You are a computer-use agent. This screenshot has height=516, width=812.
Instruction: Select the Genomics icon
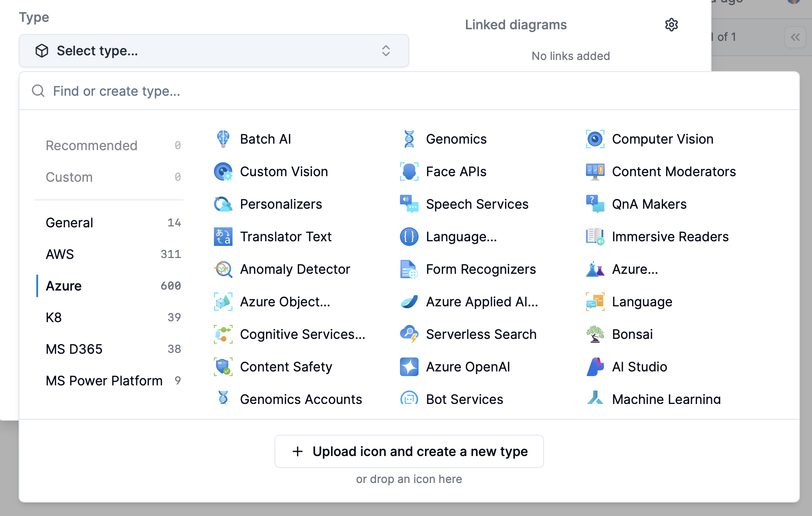pyautogui.click(x=456, y=139)
